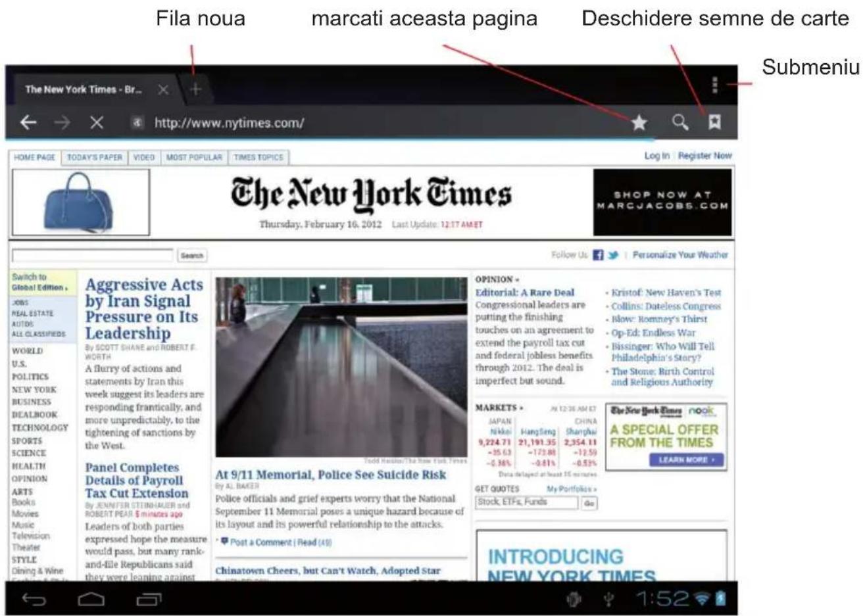Open Editorial: A Rare Deal link
The height and width of the screenshot is (616, 865).
pos(525,293)
